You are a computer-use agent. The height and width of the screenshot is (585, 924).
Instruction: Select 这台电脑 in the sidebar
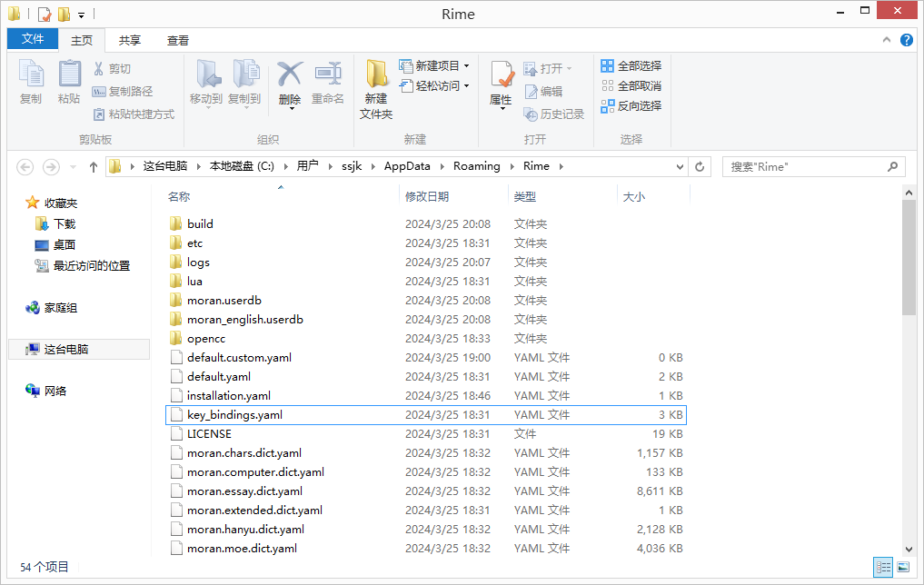click(x=79, y=350)
